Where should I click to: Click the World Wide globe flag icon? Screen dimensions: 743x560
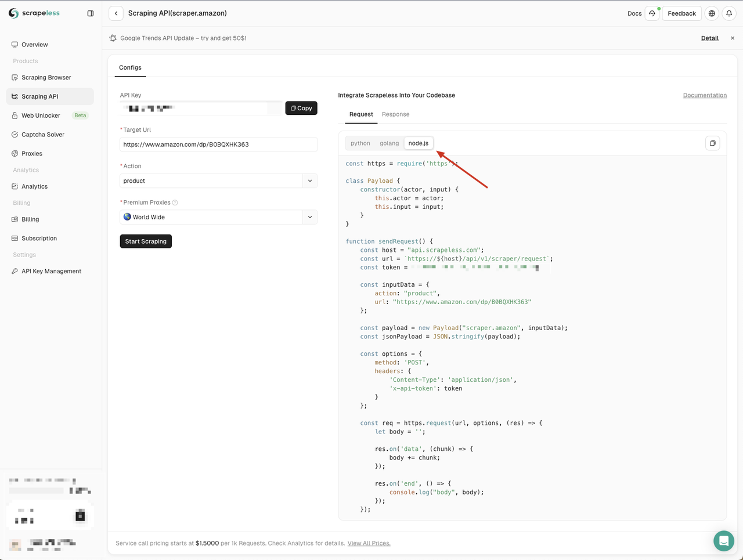pyautogui.click(x=127, y=217)
